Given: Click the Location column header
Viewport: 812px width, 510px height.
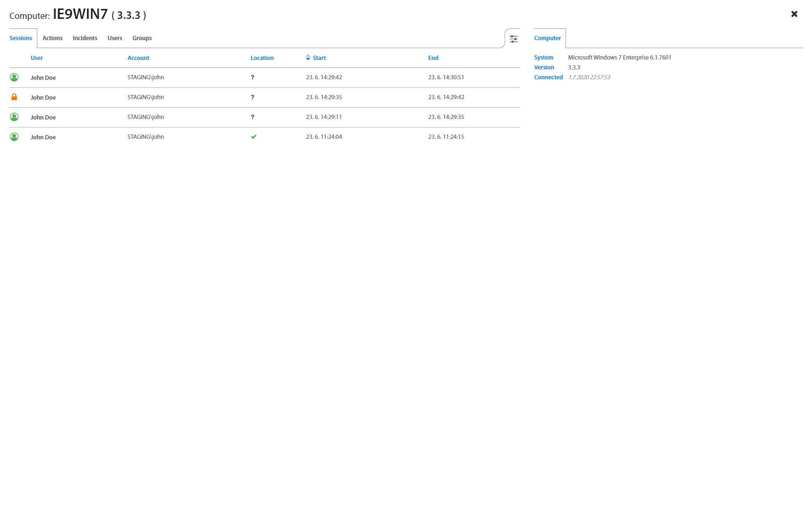Looking at the screenshot, I should [262, 58].
